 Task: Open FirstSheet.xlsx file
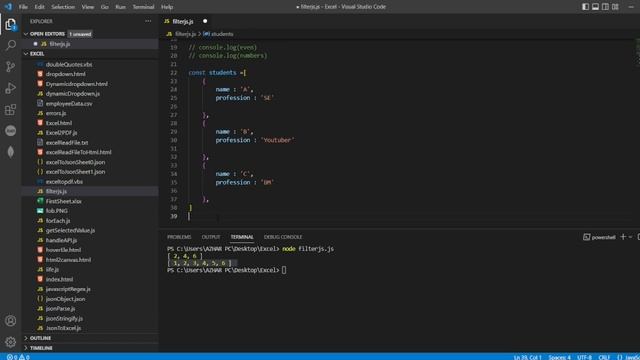(64, 201)
